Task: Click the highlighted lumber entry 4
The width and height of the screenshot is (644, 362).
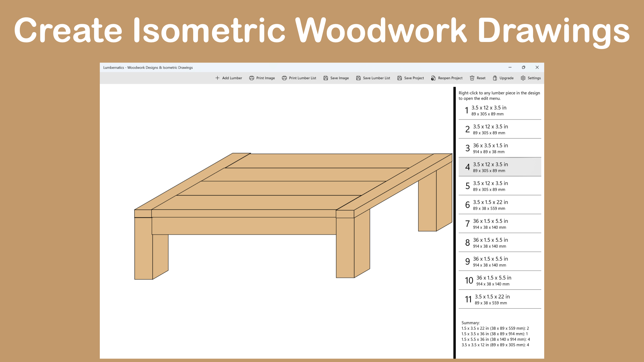Action: [x=499, y=167]
